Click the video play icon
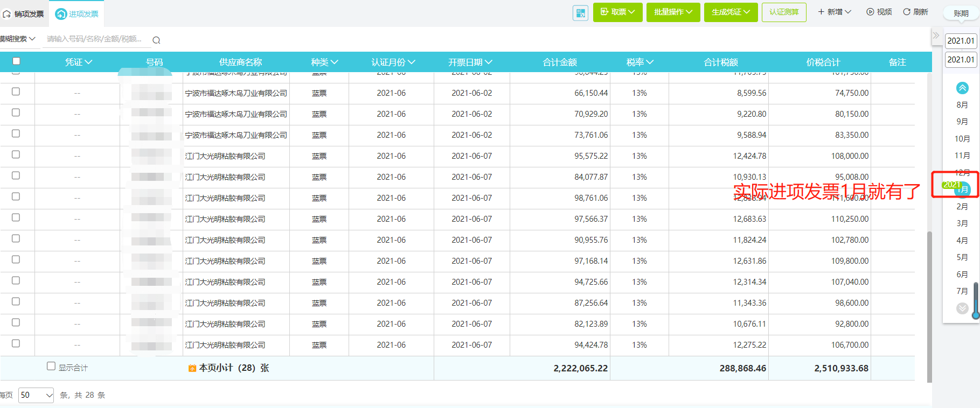This screenshot has height=408, width=980. pos(870,12)
